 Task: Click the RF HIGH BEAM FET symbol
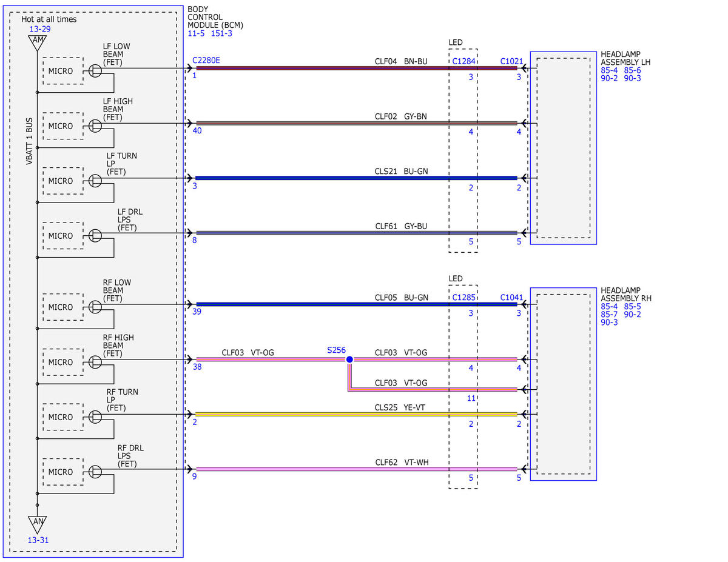click(x=95, y=361)
